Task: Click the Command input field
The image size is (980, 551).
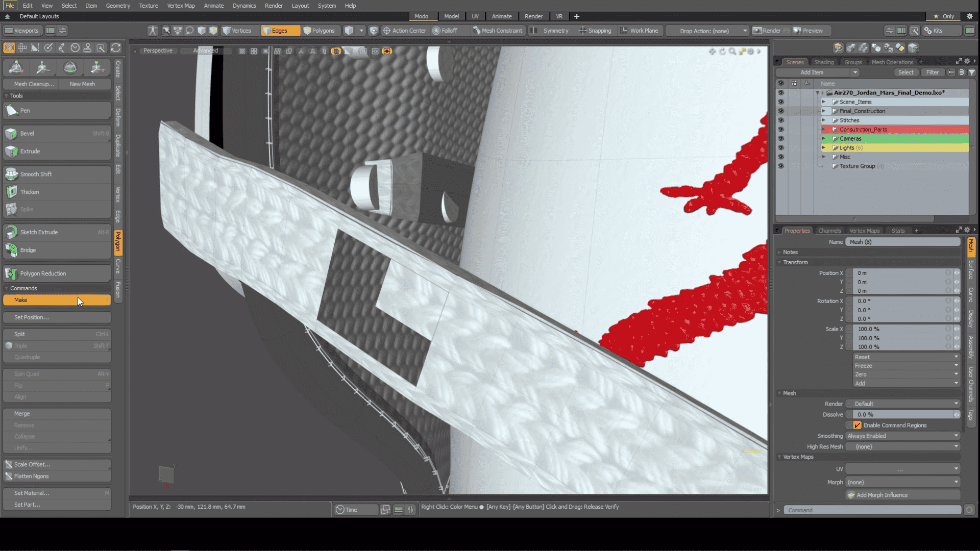Action: pos(872,510)
